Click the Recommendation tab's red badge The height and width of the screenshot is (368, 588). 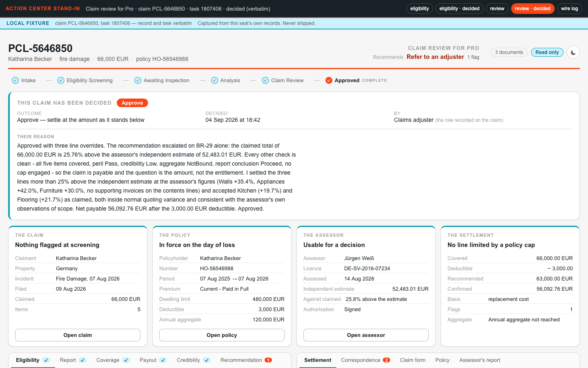point(268,360)
